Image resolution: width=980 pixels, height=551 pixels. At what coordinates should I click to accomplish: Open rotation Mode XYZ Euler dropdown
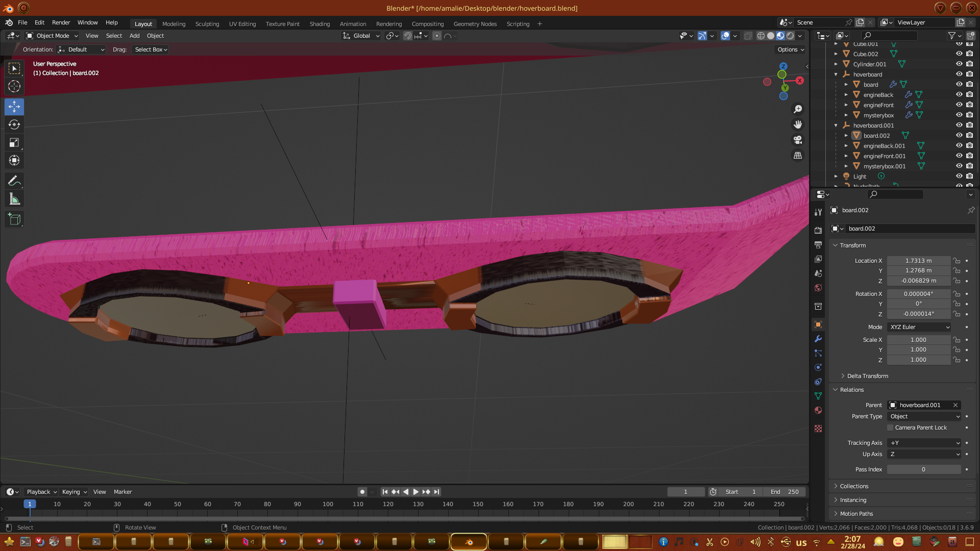pyautogui.click(x=919, y=327)
